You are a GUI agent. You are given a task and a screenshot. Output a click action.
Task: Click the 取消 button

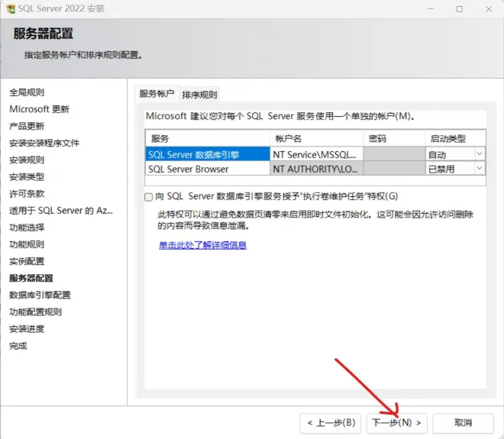(x=463, y=423)
